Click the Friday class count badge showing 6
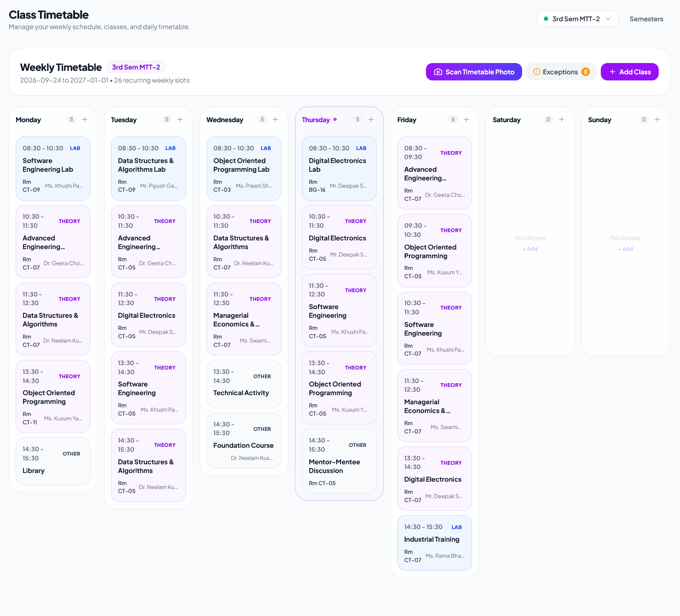 coord(453,120)
